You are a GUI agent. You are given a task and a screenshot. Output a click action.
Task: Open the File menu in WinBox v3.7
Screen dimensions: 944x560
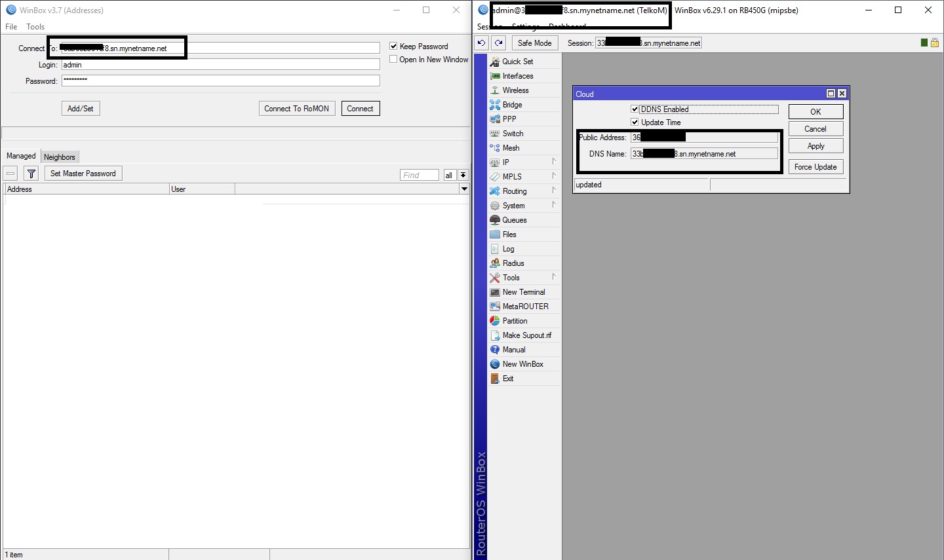[11, 27]
